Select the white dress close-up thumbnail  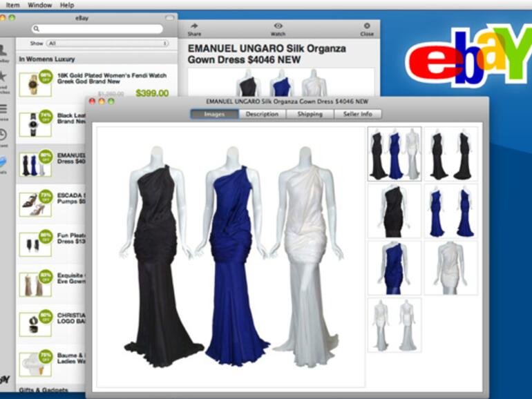(x=451, y=268)
